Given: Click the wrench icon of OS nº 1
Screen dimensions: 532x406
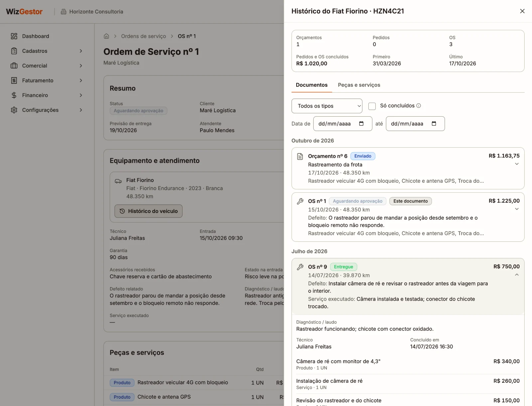Looking at the screenshot, I should pos(300,201).
